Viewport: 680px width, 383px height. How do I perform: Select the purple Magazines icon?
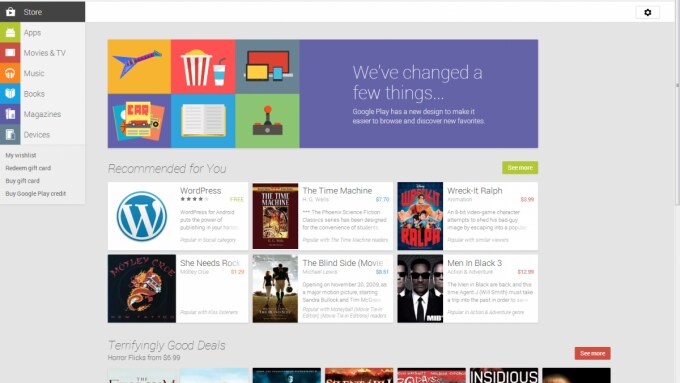(x=10, y=114)
